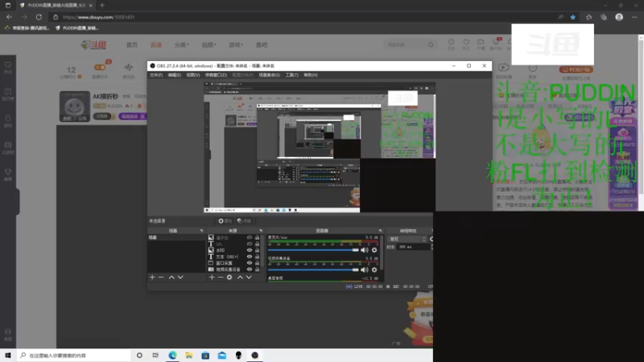Select the 文本 (GDI+) source row
The image size is (644, 362).
point(233,257)
